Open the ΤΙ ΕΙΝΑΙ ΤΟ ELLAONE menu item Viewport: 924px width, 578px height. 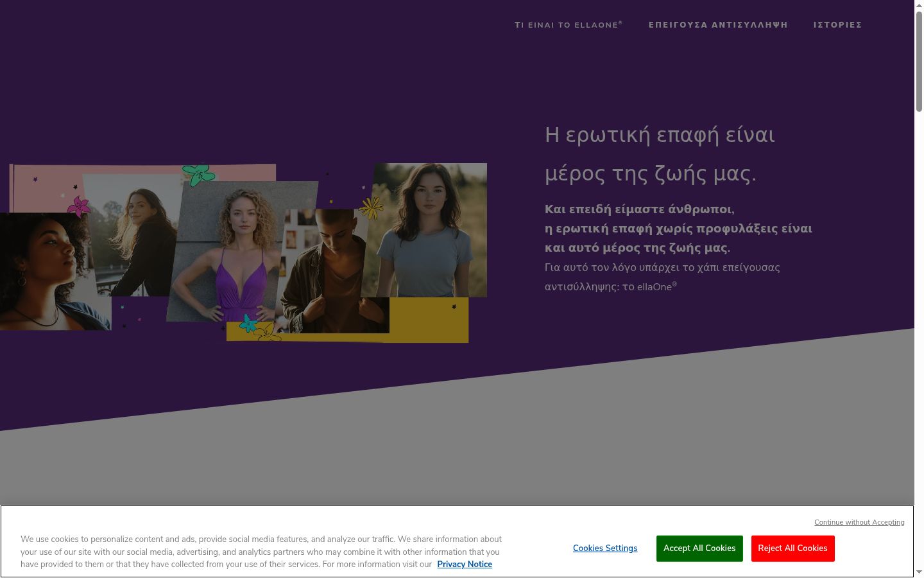[x=569, y=25]
